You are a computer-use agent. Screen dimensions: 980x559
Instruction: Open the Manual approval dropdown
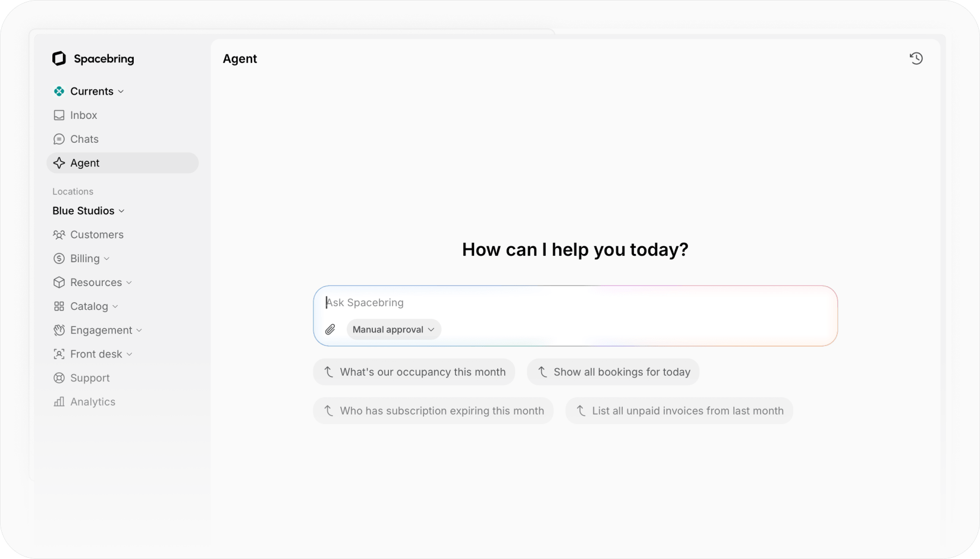click(394, 329)
